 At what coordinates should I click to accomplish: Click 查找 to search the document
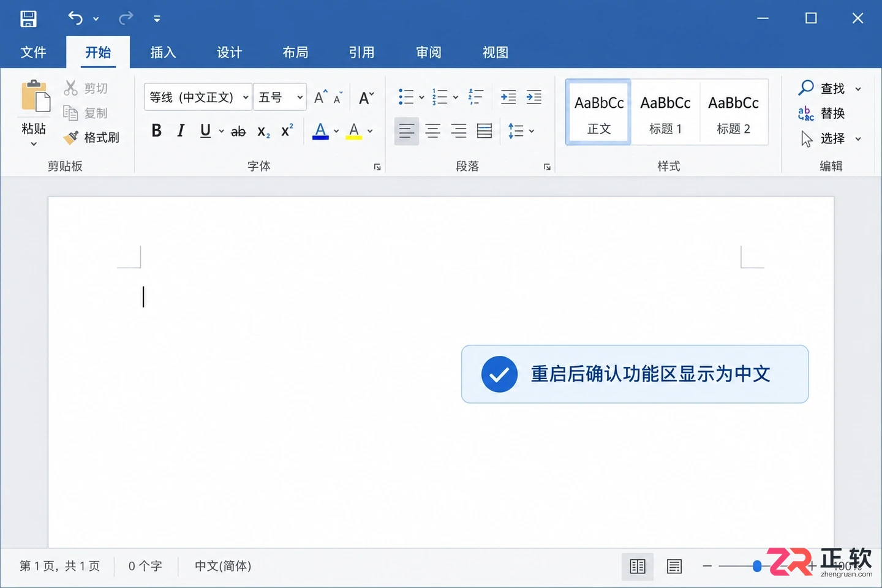tap(823, 88)
